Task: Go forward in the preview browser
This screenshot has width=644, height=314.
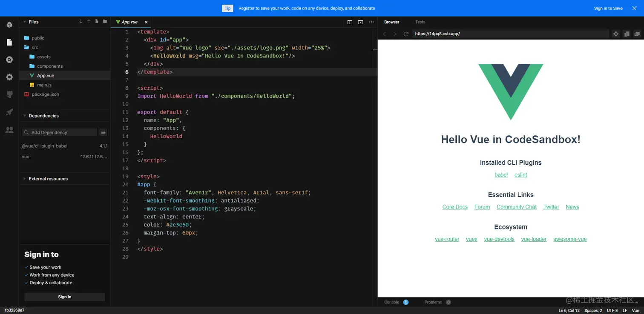Action: click(x=395, y=34)
